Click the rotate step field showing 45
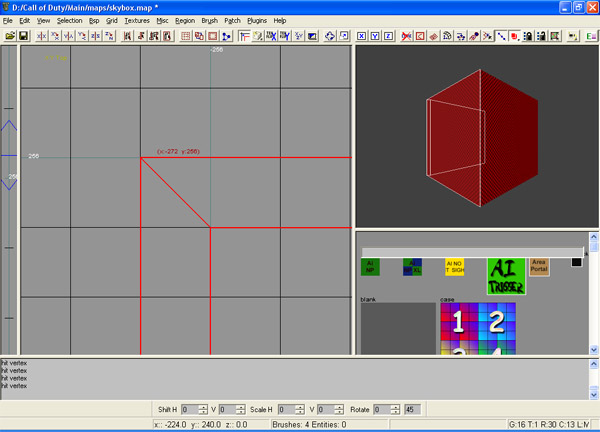600x432 pixels. pos(412,409)
